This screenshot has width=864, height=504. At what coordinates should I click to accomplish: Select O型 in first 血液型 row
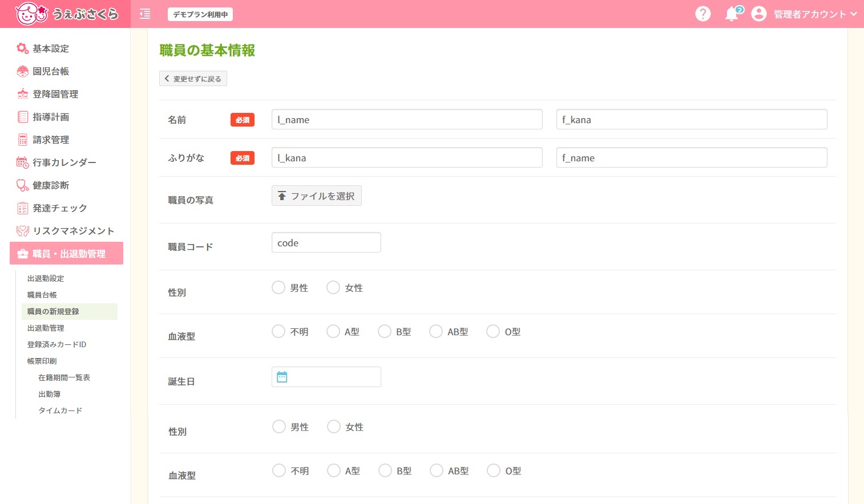(x=493, y=331)
